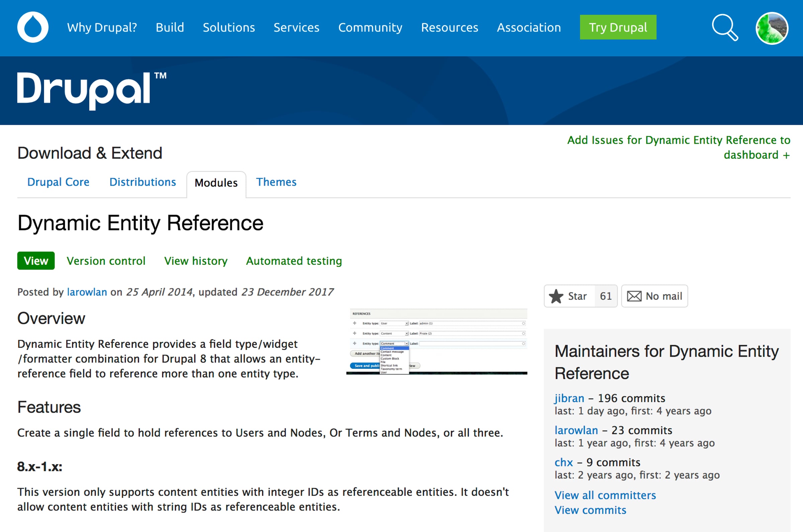
Task: Open the Build menu
Action: point(170,27)
